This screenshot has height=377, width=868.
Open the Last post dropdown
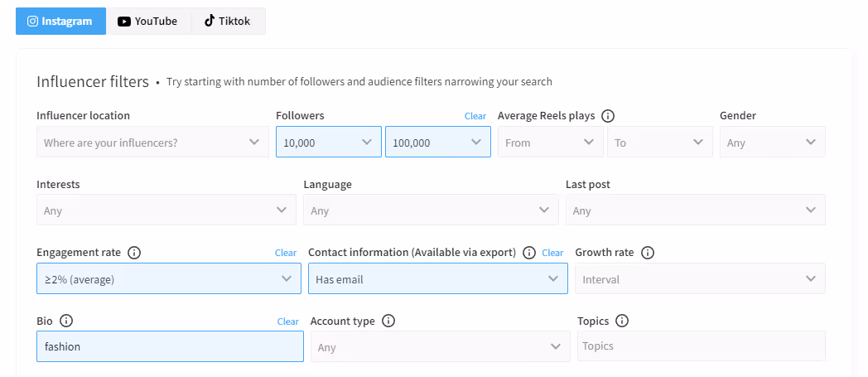[x=695, y=210]
